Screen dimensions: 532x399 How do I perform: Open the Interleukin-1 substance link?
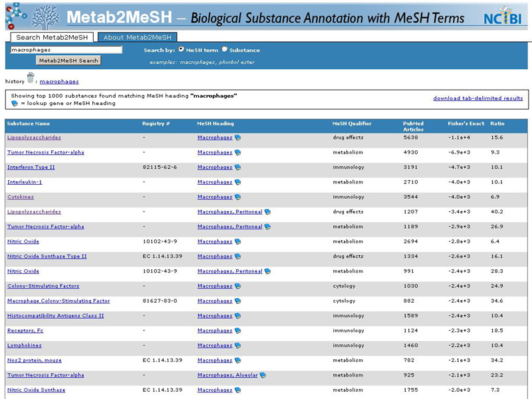pos(25,182)
